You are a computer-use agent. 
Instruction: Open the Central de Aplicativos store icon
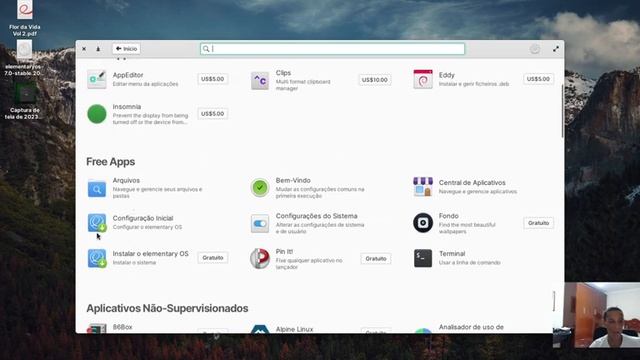(x=423, y=187)
